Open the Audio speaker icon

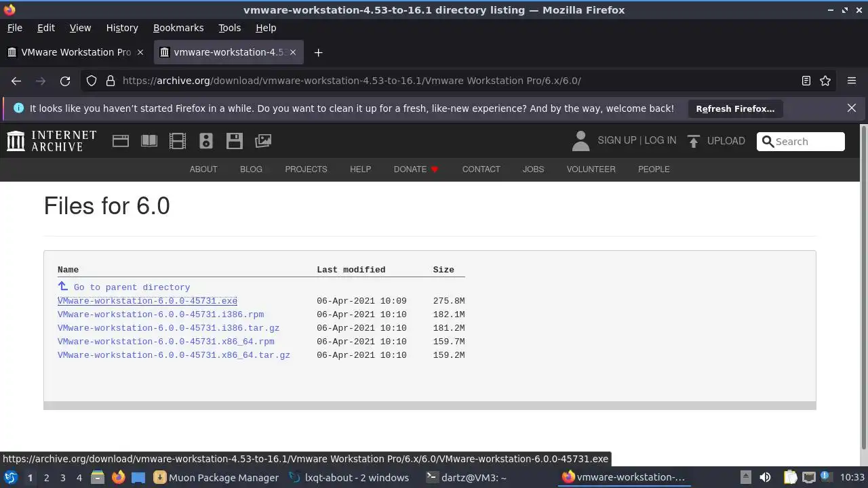[x=206, y=141]
